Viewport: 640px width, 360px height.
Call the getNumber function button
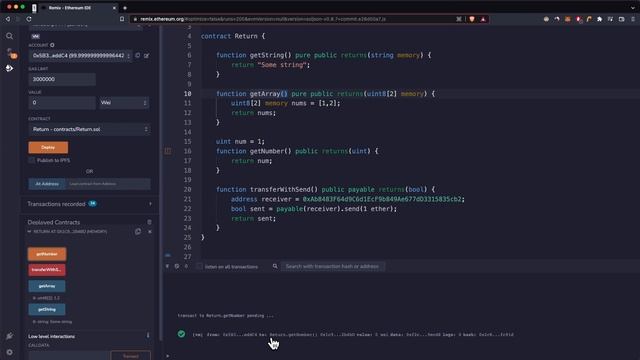(47, 254)
